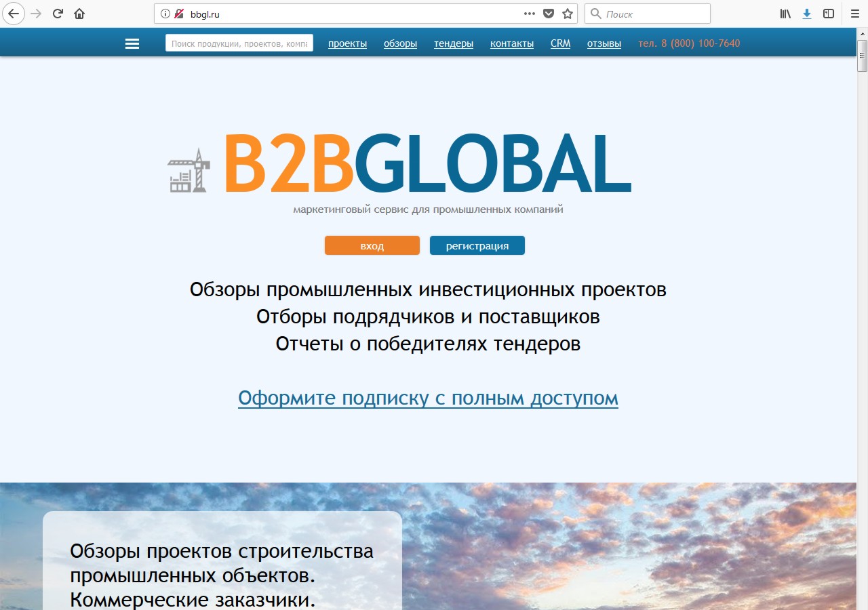Reload the current page
Image resolution: width=868 pixels, height=610 pixels.
[58, 14]
